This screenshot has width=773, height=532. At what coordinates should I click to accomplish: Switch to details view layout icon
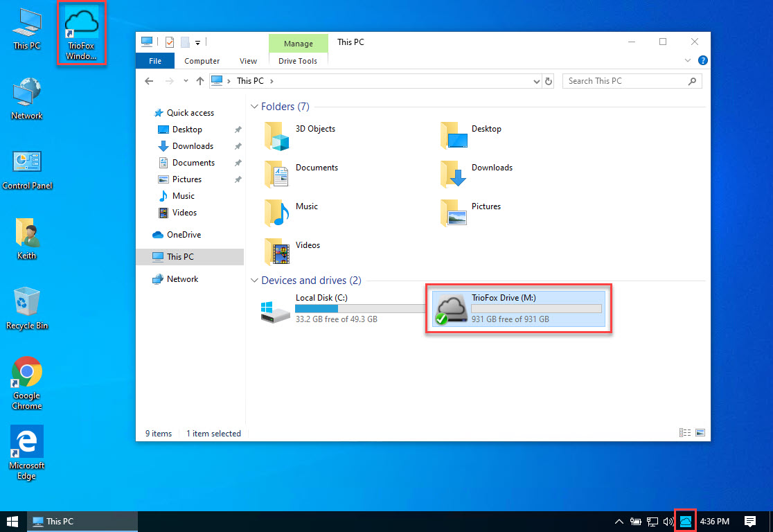click(685, 432)
